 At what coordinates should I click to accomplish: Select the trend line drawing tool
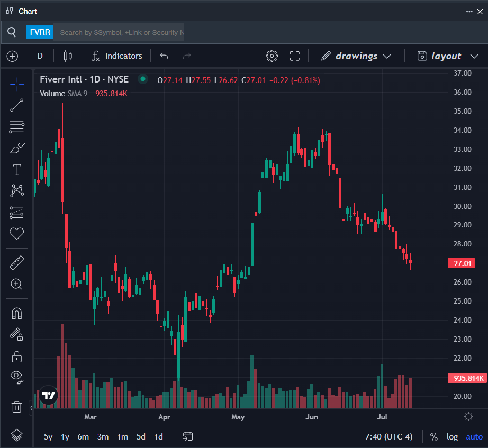17,105
